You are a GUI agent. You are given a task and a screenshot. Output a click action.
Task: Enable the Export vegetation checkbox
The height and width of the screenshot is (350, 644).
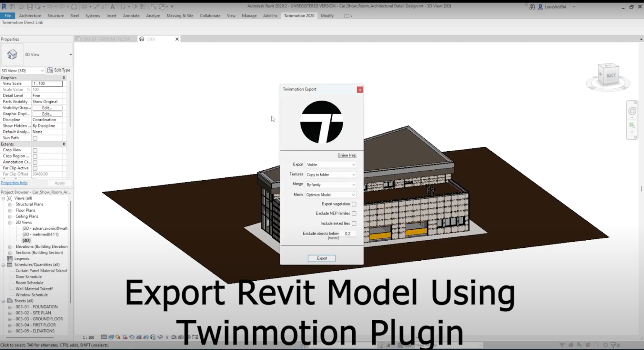point(354,204)
